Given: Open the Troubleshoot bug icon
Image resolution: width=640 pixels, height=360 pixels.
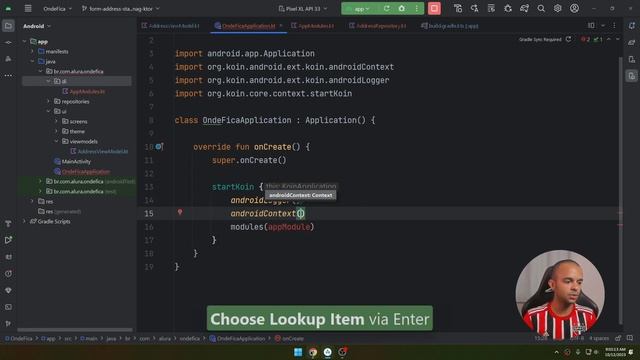Looking at the screenshot, I should point(508,8).
